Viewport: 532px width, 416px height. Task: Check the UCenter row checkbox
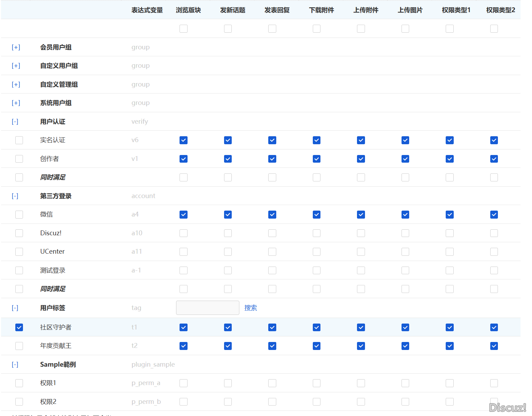pos(19,252)
